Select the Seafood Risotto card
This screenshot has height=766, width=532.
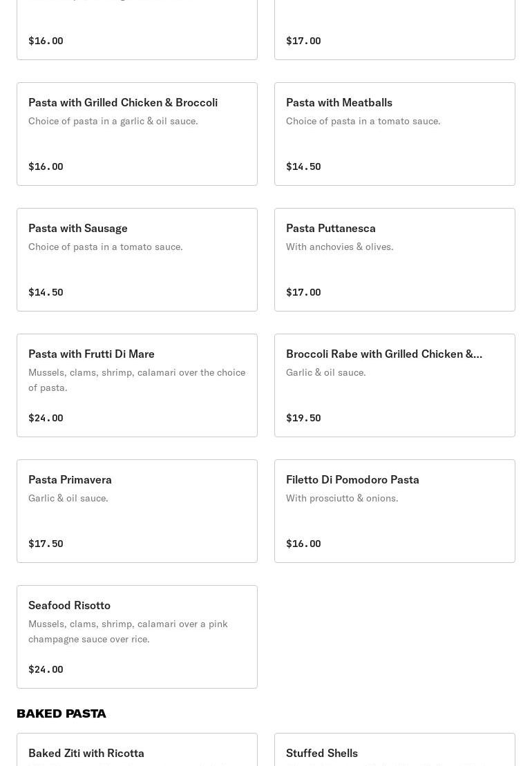click(137, 637)
